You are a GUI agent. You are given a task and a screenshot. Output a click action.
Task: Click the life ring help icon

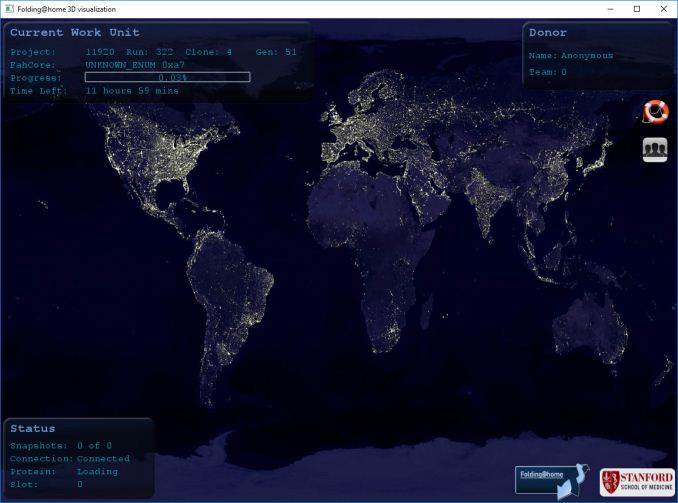click(x=655, y=111)
